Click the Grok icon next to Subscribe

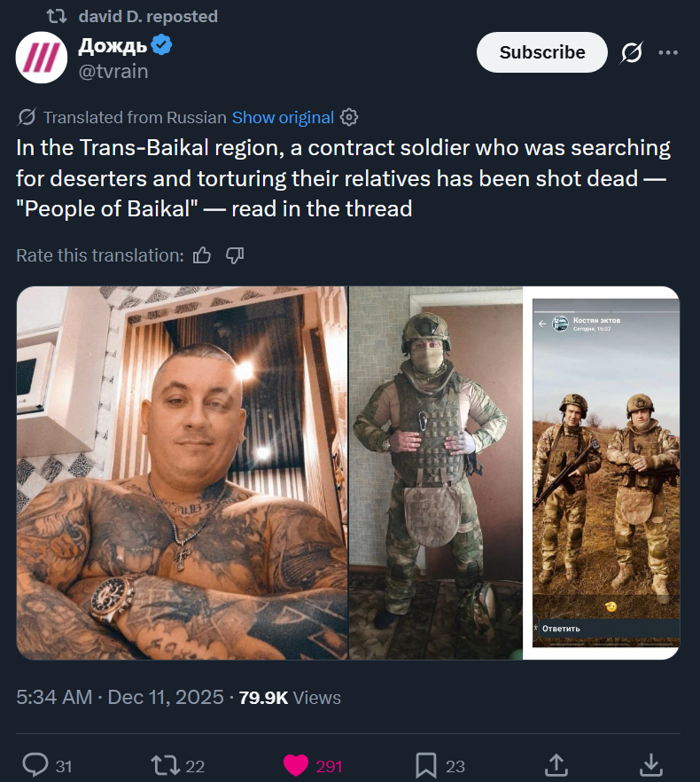[x=632, y=52]
